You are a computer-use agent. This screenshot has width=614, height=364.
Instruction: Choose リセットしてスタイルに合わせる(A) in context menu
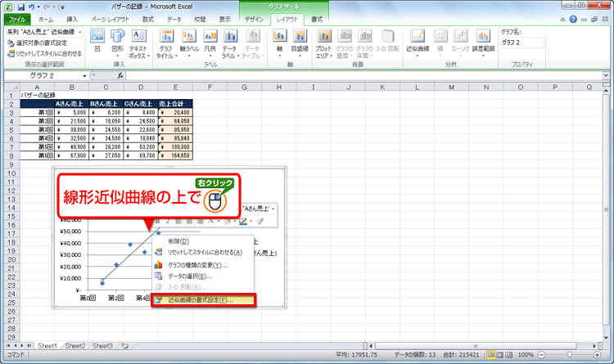[x=202, y=253]
